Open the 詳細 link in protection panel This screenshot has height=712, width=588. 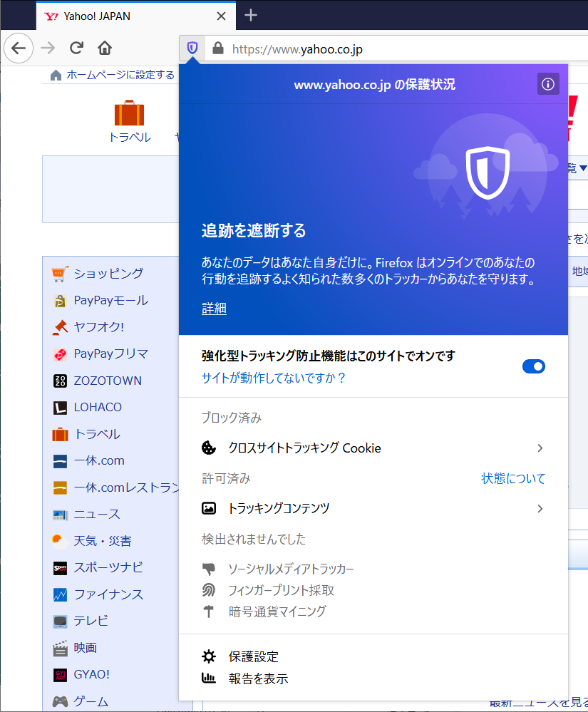point(214,309)
